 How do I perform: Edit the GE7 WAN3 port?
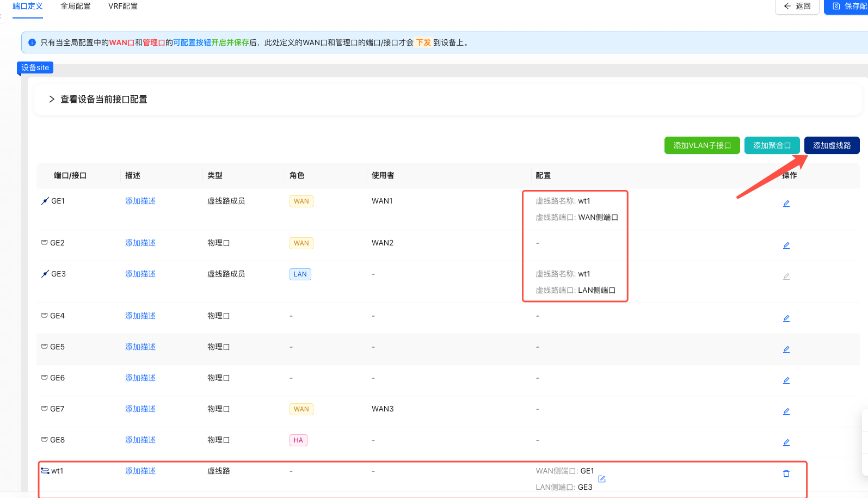coord(786,411)
